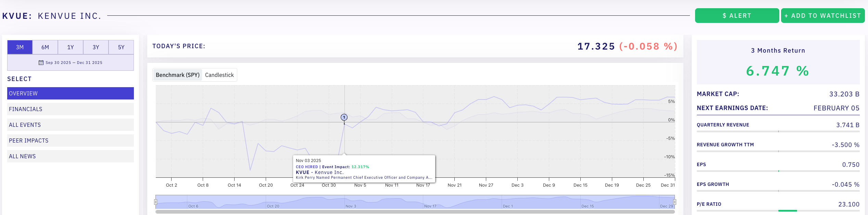Click the KVUE: KENVUE INC. page title
This screenshot has height=215, width=868.
[52, 16]
